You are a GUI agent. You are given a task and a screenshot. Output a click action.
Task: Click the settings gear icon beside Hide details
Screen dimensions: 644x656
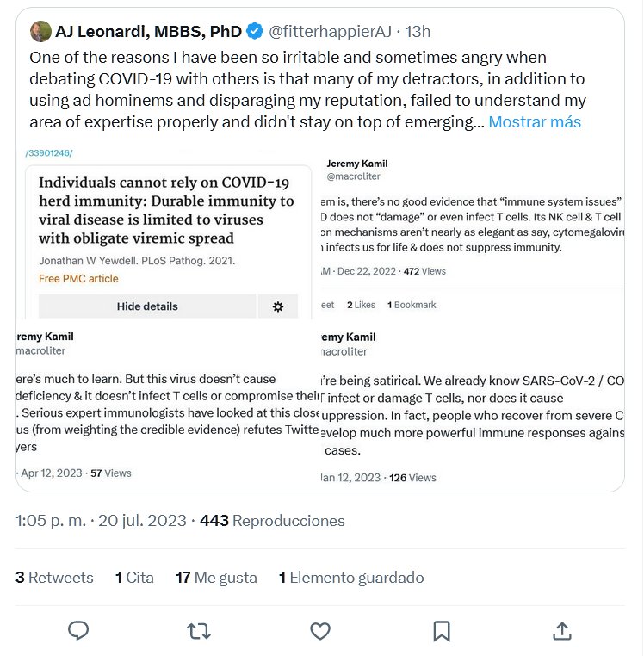[277, 306]
